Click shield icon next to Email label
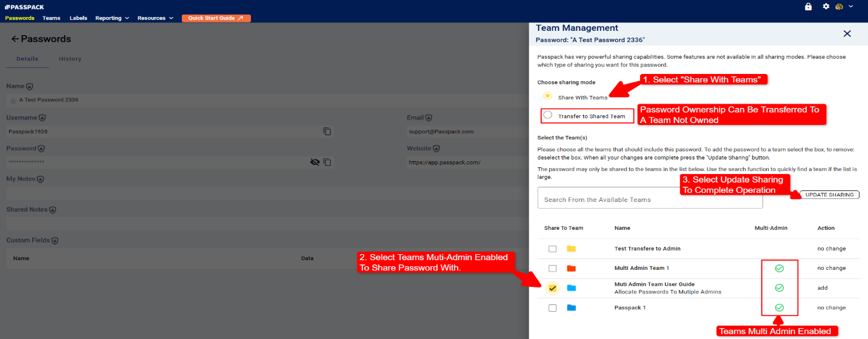 (x=429, y=118)
